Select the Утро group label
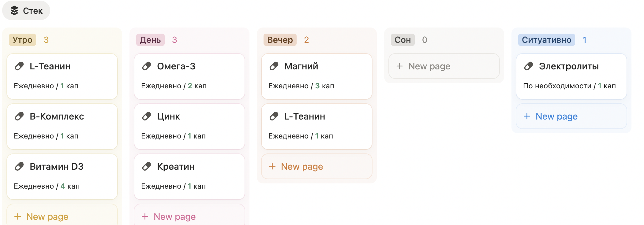Image resolution: width=644 pixels, height=225 pixels. 22,40
